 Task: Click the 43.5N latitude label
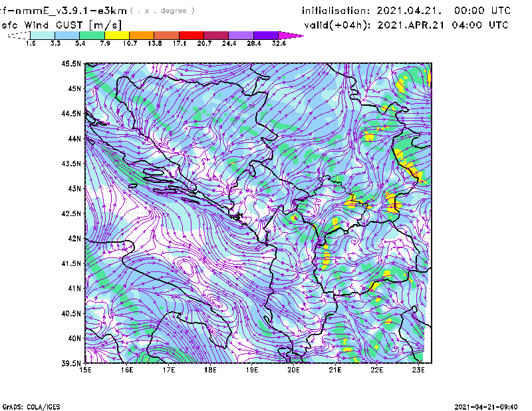(x=71, y=164)
